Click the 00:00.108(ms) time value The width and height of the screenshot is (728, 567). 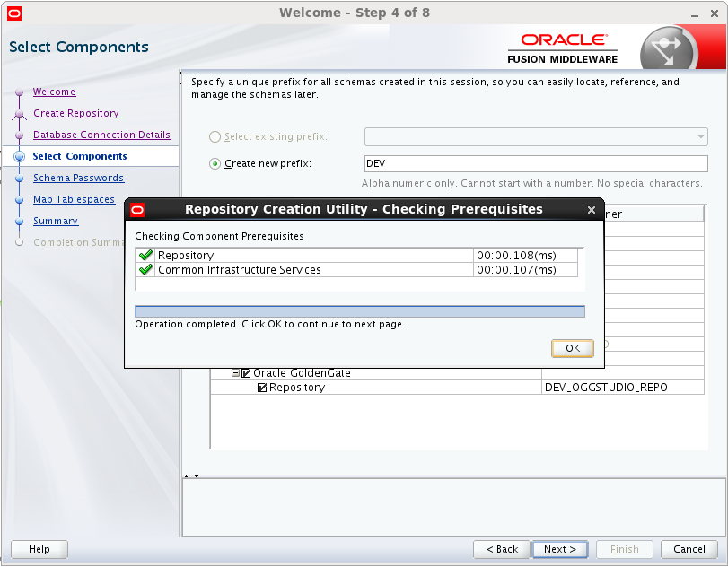coord(516,255)
